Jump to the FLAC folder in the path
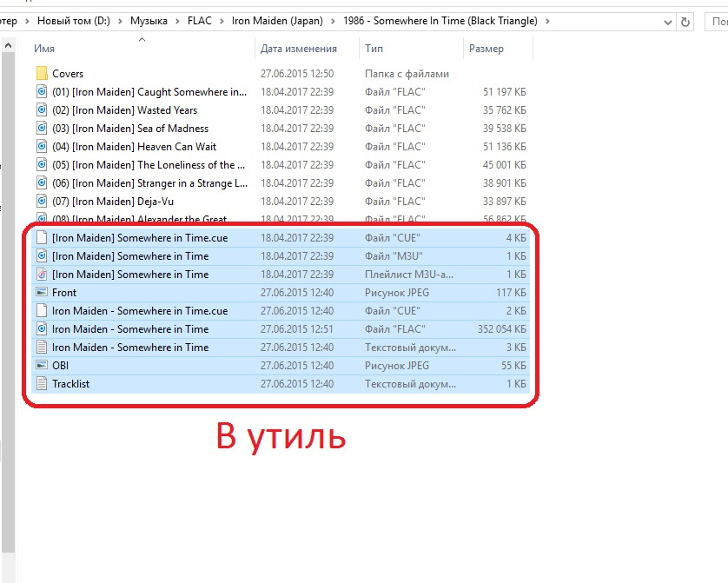 pos(200,21)
